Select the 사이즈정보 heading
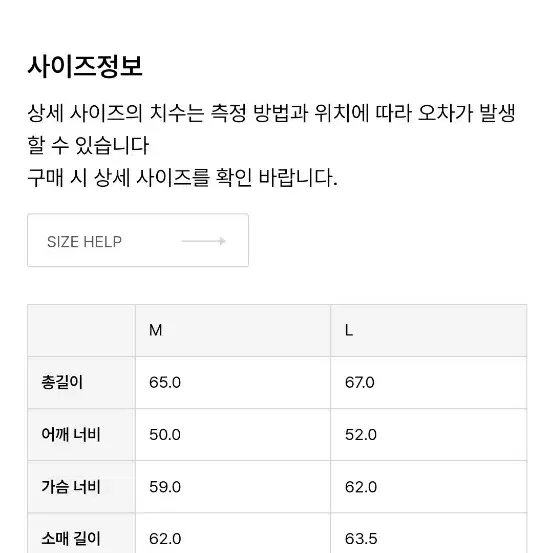553x553 pixels. pos(85,66)
